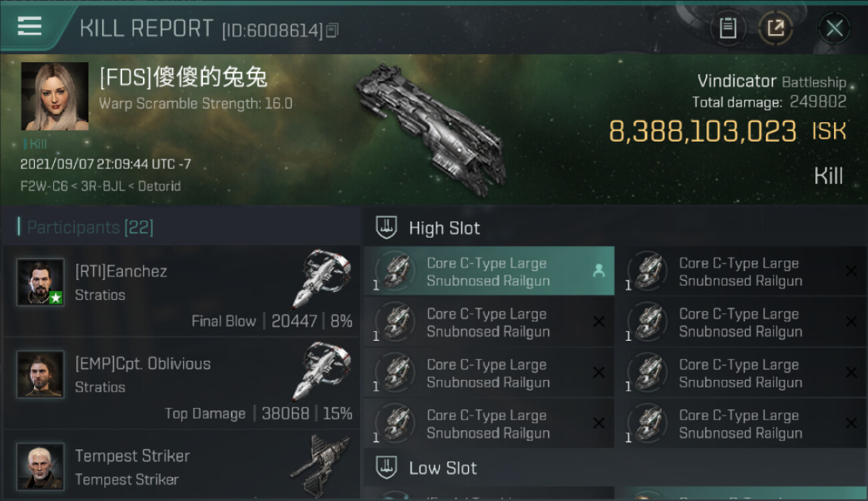Viewport: 868px width, 501px height.
Task: Click the Vindicator ship image
Action: [429, 128]
